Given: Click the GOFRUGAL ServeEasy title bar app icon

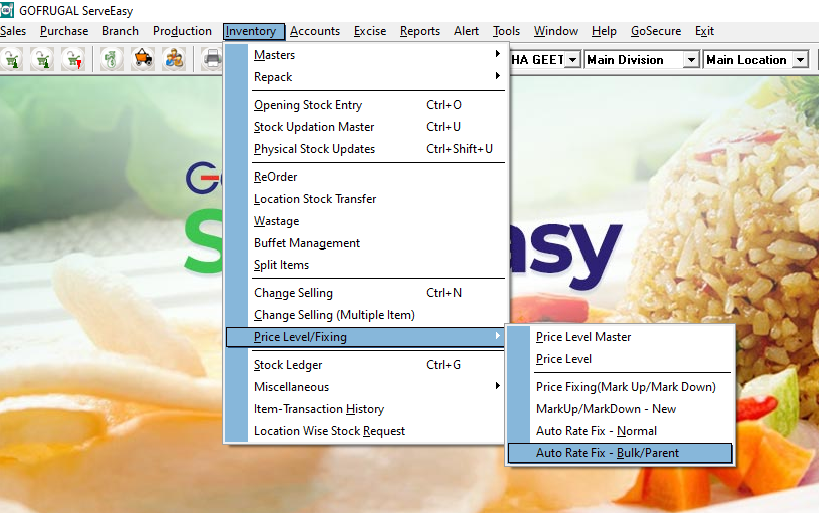Looking at the screenshot, I should coord(7,10).
